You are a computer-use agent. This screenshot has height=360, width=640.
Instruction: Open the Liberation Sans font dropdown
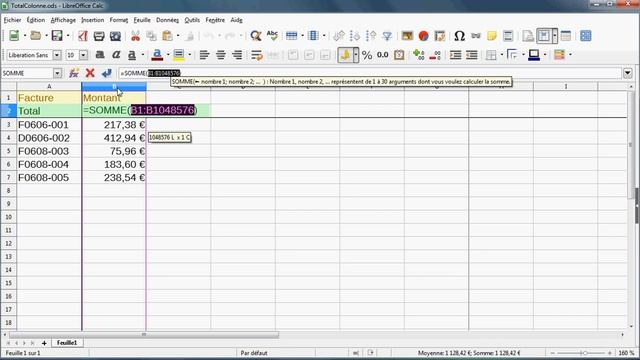pyautogui.click(x=57, y=55)
